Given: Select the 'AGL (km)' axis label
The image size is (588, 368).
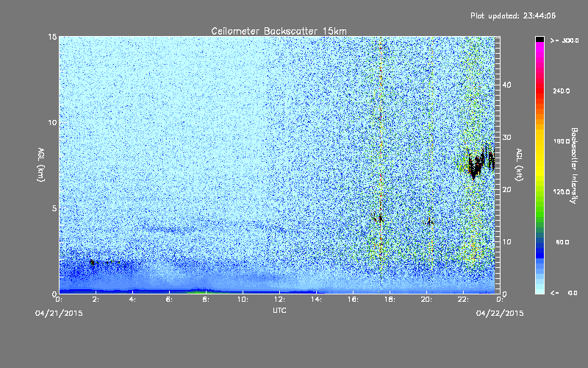Looking at the screenshot, I should click(x=41, y=165).
